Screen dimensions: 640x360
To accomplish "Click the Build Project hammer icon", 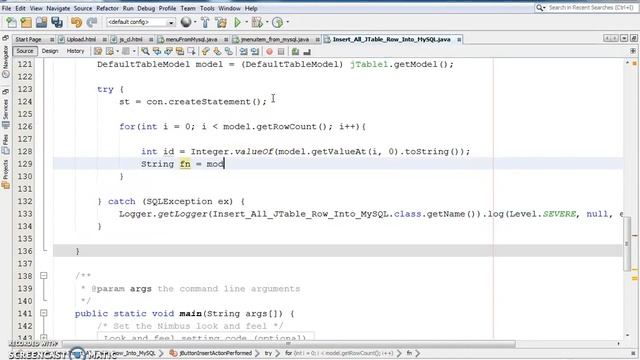I will tap(205, 22).
